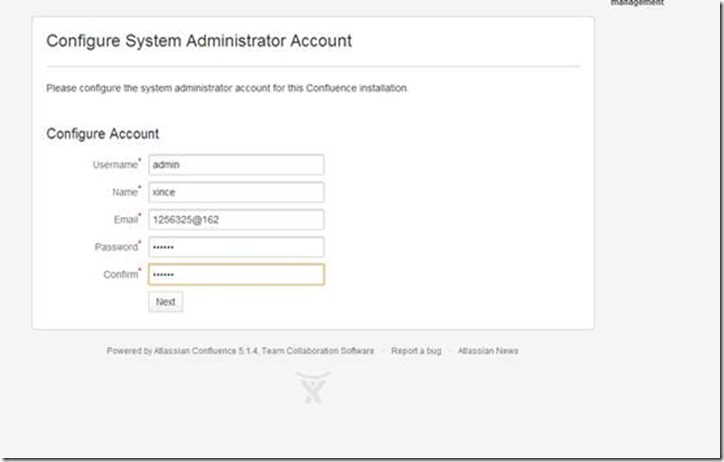Select the Name field containing xince
The height and width of the screenshot is (462, 724).
coord(236,192)
